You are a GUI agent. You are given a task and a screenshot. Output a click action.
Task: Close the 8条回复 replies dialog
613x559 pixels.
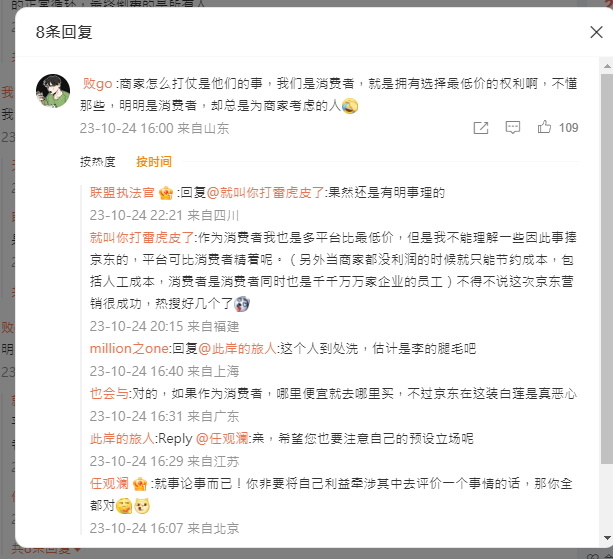pos(596,32)
